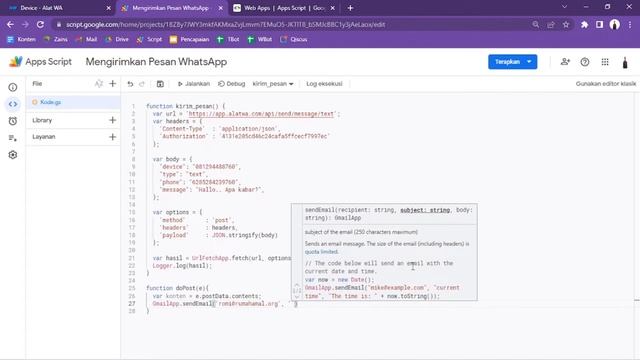Viewport: 640px width, 360px height.
Task: Share project with add-person icon
Action: point(565,62)
